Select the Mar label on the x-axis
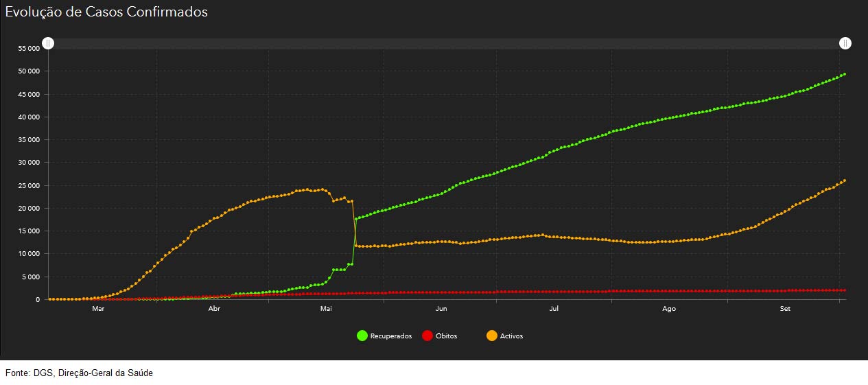The image size is (868, 385). [98, 309]
